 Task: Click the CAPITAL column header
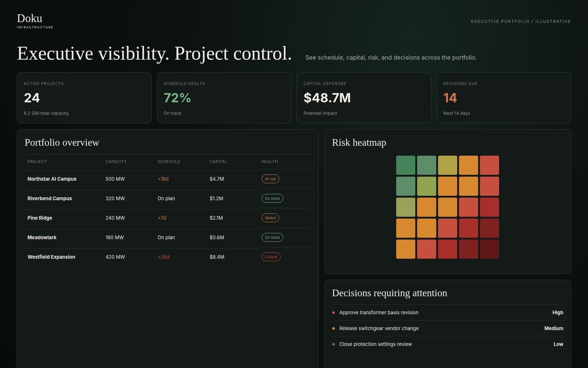point(218,162)
